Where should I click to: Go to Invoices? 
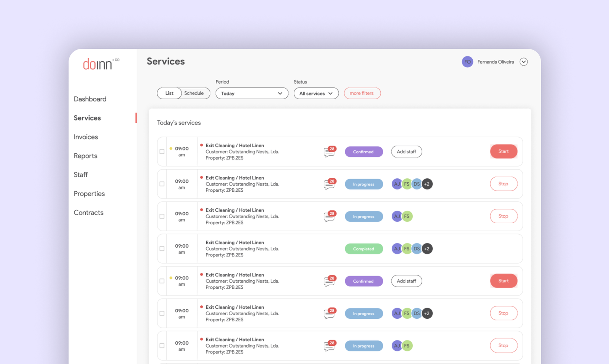point(86,137)
